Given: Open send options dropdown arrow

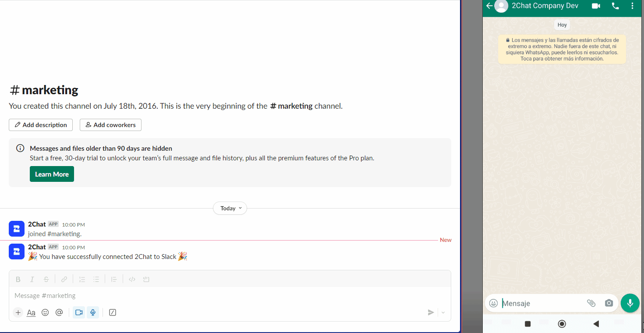Looking at the screenshot, I should [443, 312].
